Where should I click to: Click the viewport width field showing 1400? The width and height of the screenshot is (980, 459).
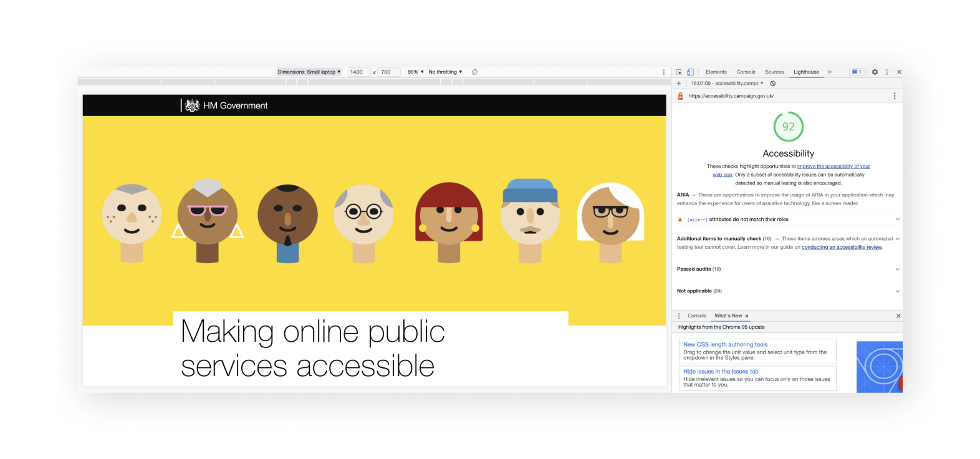coord(359,72)
